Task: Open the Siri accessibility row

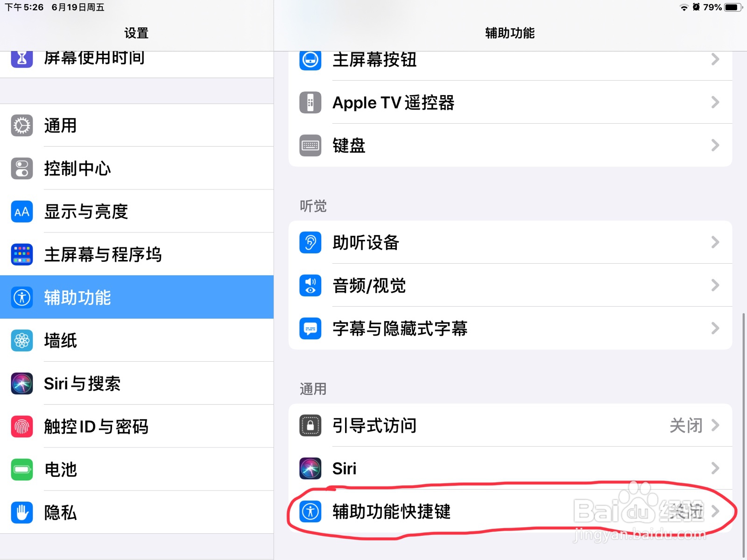Action: point(510,468)
